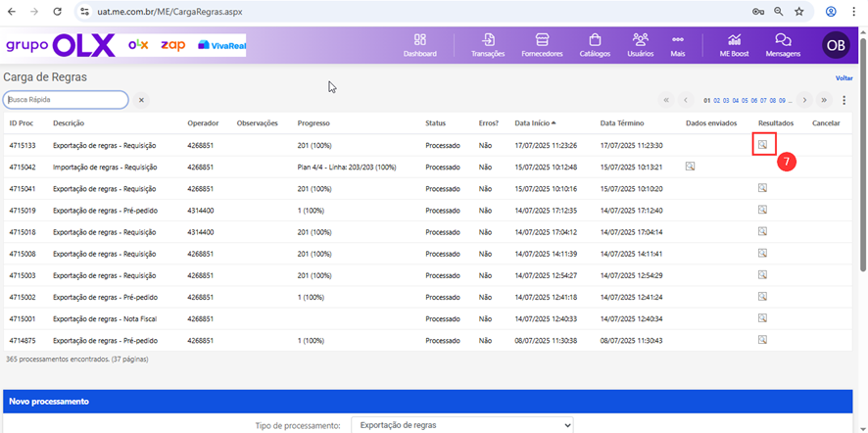Screen dimensions: 868x433
Task: Click the '08/07/2025 11:30:43' end date cell
Action: click(x=632, y=340)
